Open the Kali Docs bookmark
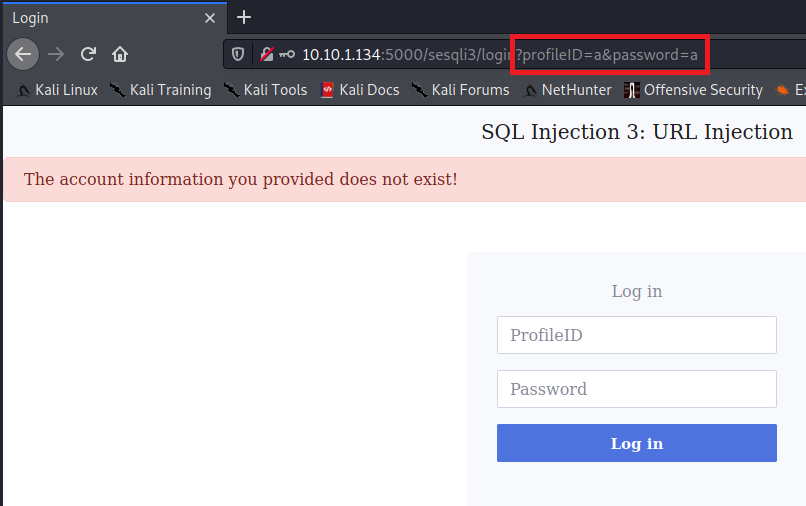The height and width of the screenshot is (506, 806). coord(360,90)
